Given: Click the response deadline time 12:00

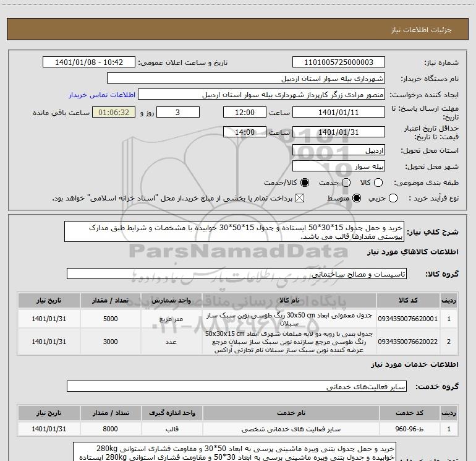Looking at the screenshot, I should tap(245, 112).
